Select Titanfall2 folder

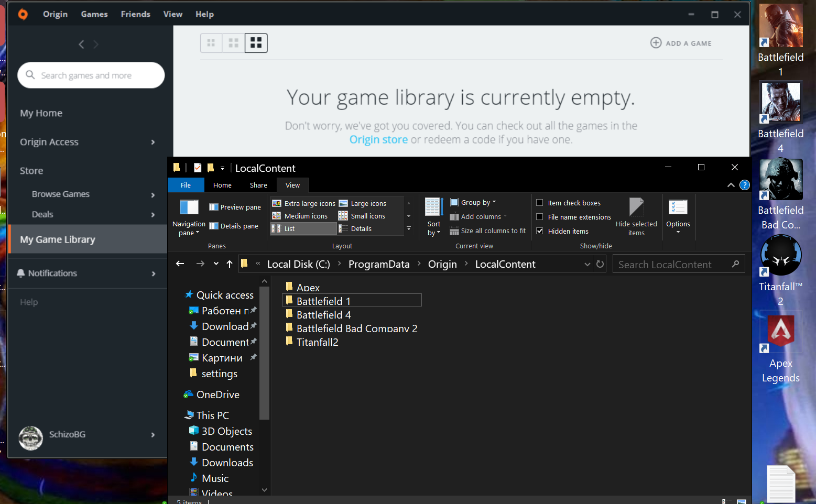tap(312, 342)
